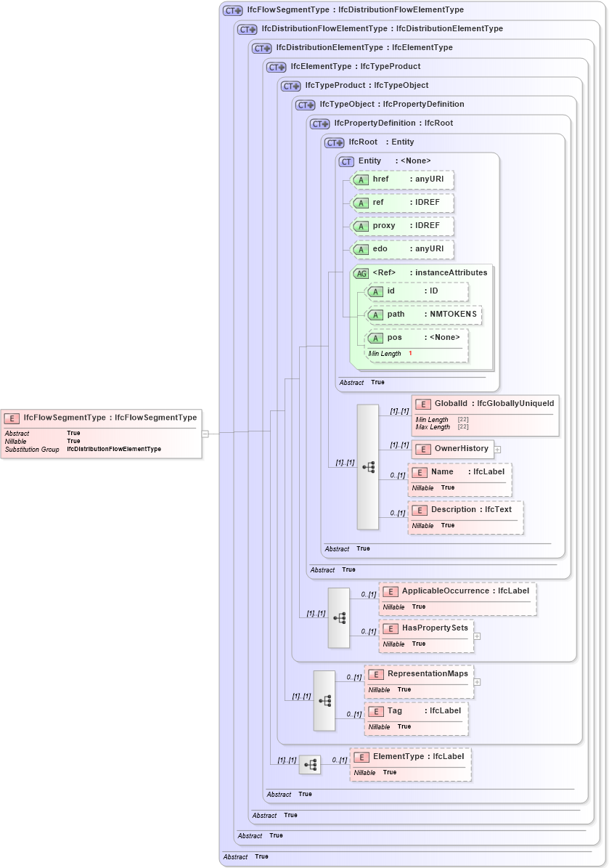
Task: Select the sequence indicator icon under IfcRoot
Action: point(368,467)
